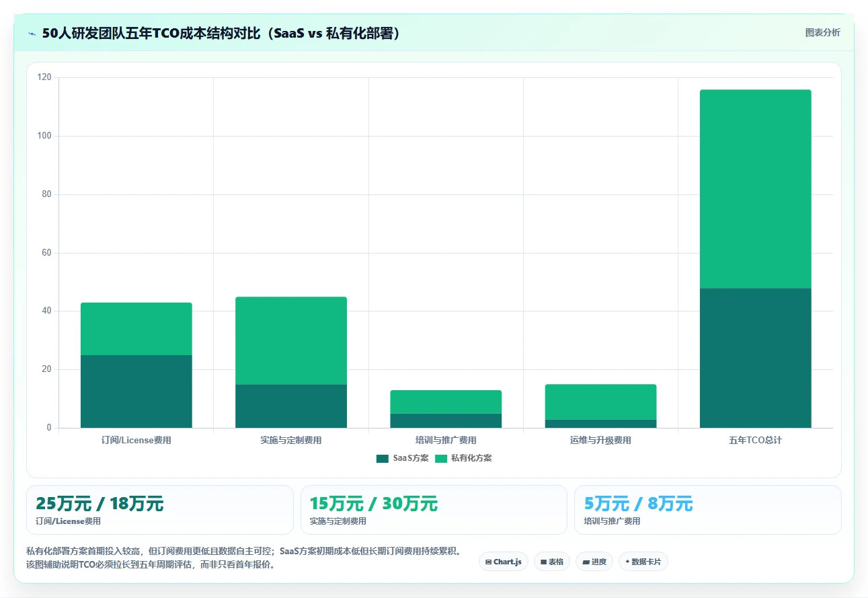The image size is (868, 598).
Task: Click the 表格 tag button
Action: click(x=552, y=562)
